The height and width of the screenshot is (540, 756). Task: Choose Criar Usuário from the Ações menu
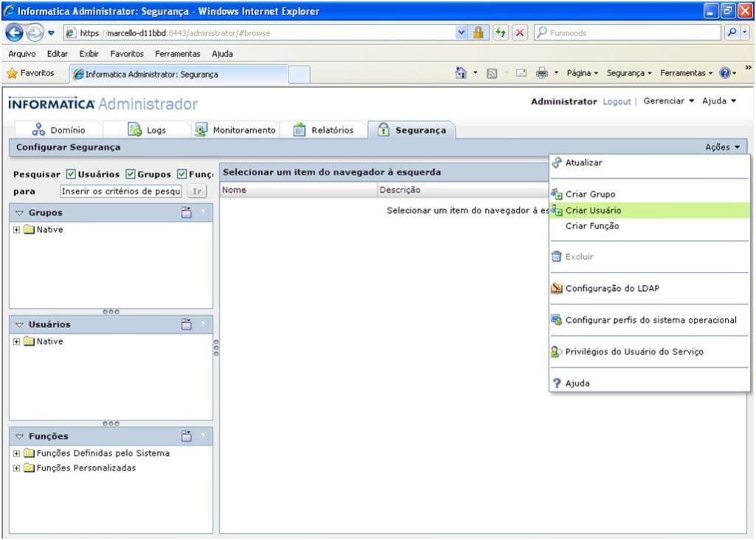(x=650, y=211)
